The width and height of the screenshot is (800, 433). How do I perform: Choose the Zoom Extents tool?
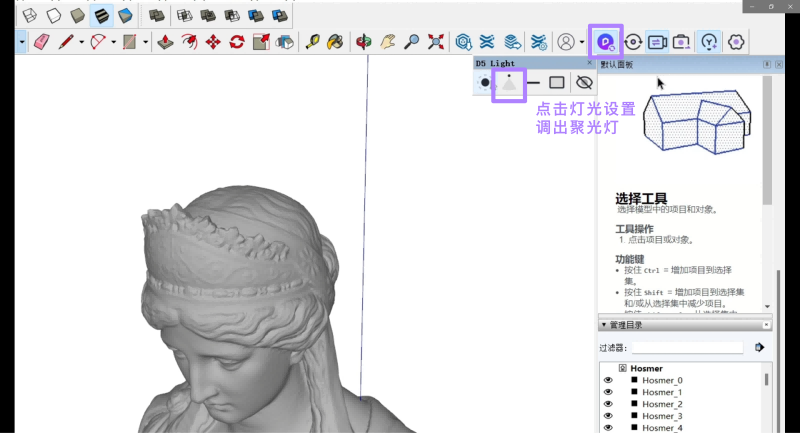[x=436, y=42]
